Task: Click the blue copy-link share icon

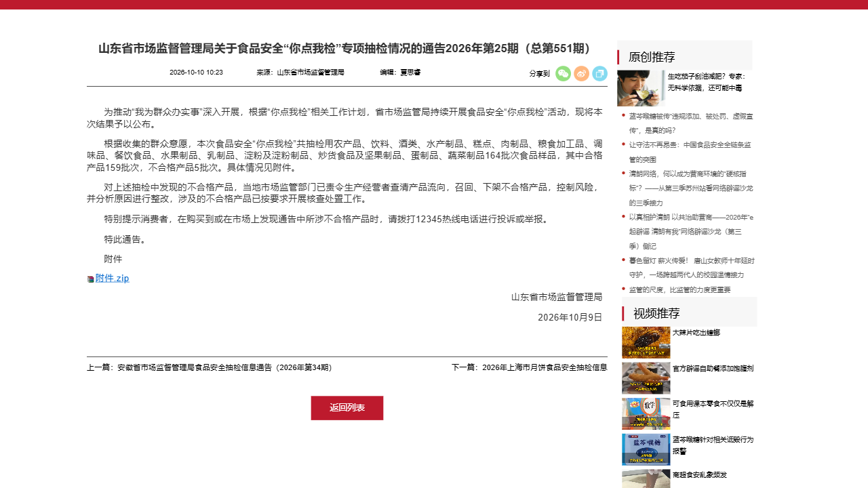Action: pyautogui.click(x=599, y=73)
